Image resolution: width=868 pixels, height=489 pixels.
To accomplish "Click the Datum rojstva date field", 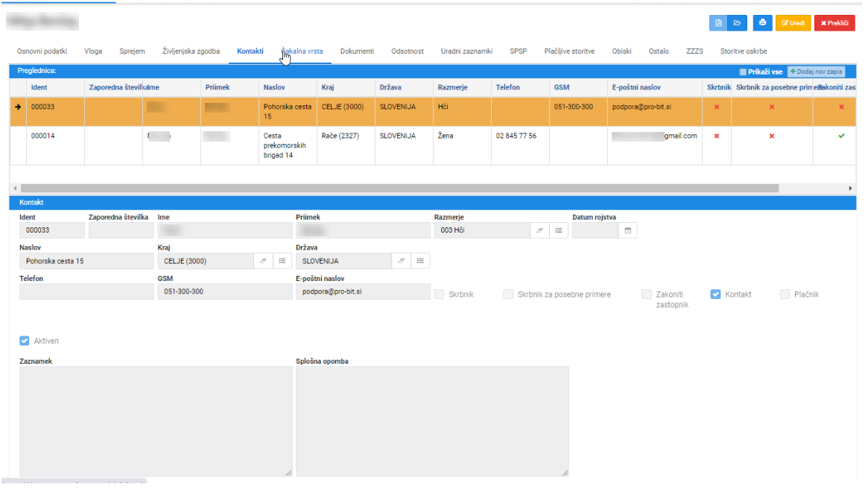I will (x=595, y=230).
